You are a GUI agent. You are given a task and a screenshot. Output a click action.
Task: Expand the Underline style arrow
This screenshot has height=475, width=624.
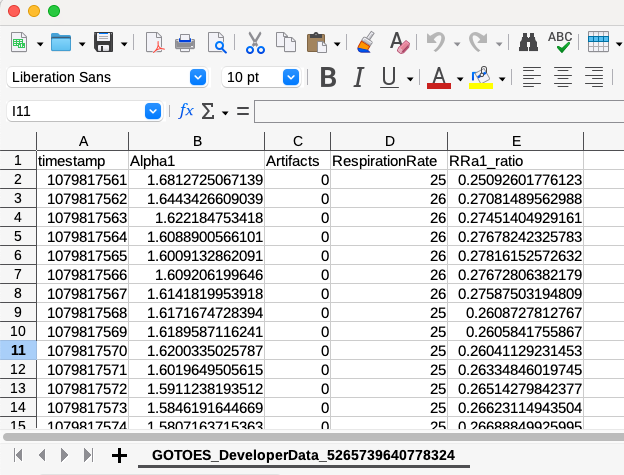410,79
